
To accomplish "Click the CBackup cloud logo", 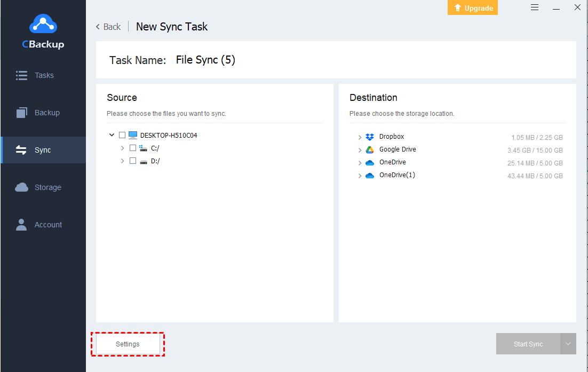I will [x=43, y=24].
